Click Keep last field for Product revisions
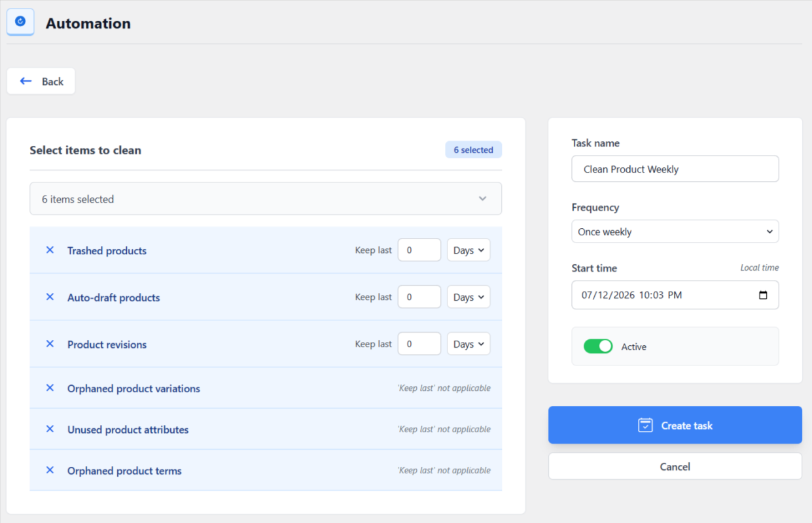Image resolution: width=812 pixels, height=523 pixels. click(419, 344)
